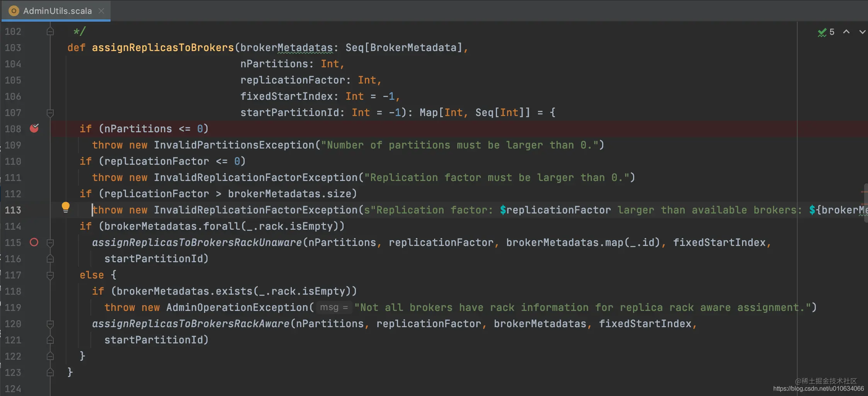Click startPartitionId argument on line 116

[x=154, y=259]
